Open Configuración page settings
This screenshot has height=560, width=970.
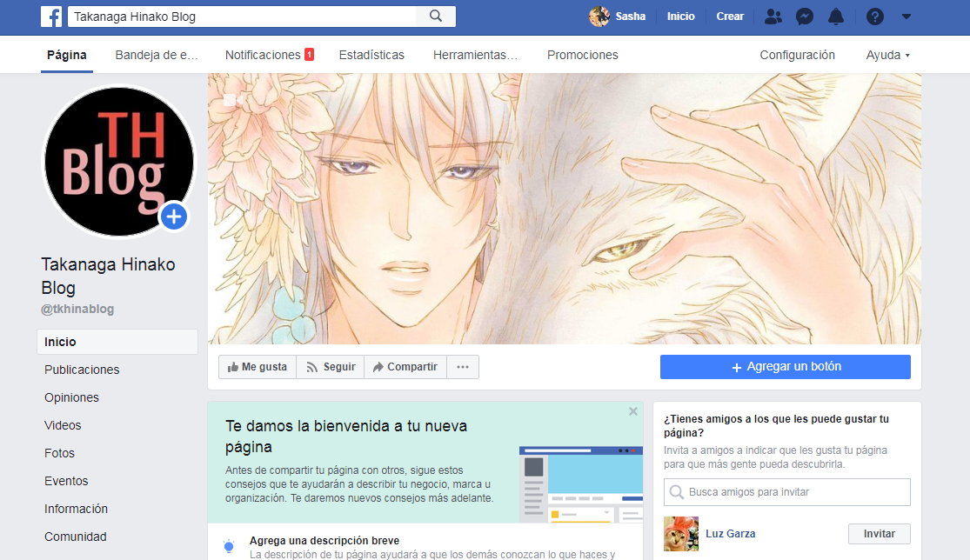point(798,55)
